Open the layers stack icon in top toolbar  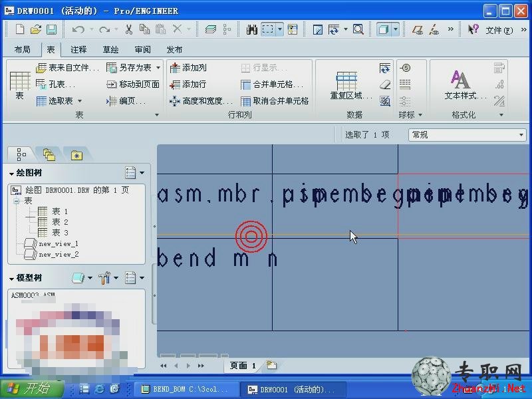pos(211,29)
